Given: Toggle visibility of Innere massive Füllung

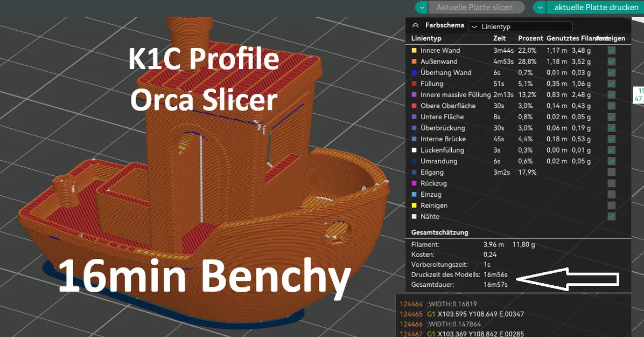Looking at the screenshot, I should point(612,95).
